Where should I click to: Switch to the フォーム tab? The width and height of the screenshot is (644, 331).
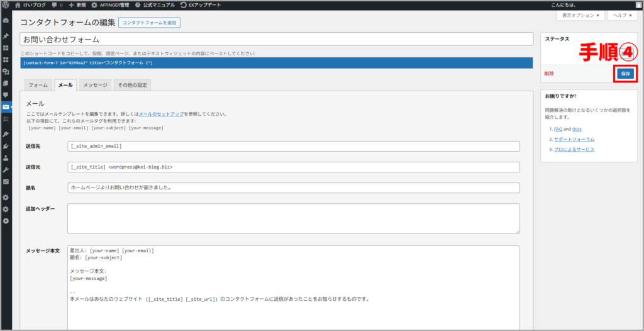[x=38, y=85]
